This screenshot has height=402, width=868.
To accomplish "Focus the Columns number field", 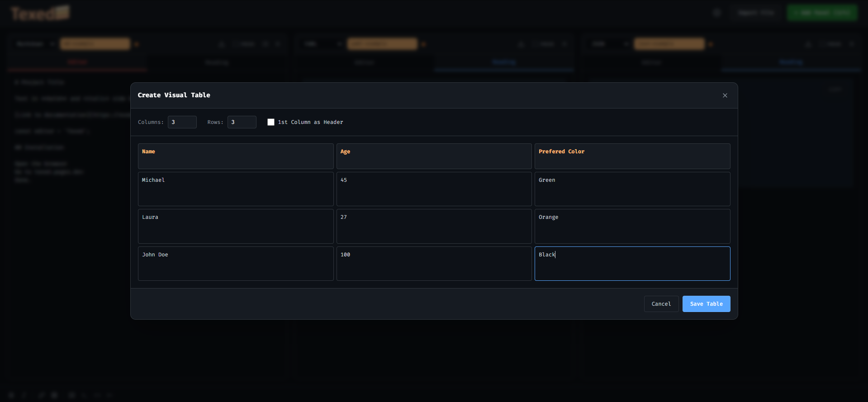I will [x=182, y=122].
